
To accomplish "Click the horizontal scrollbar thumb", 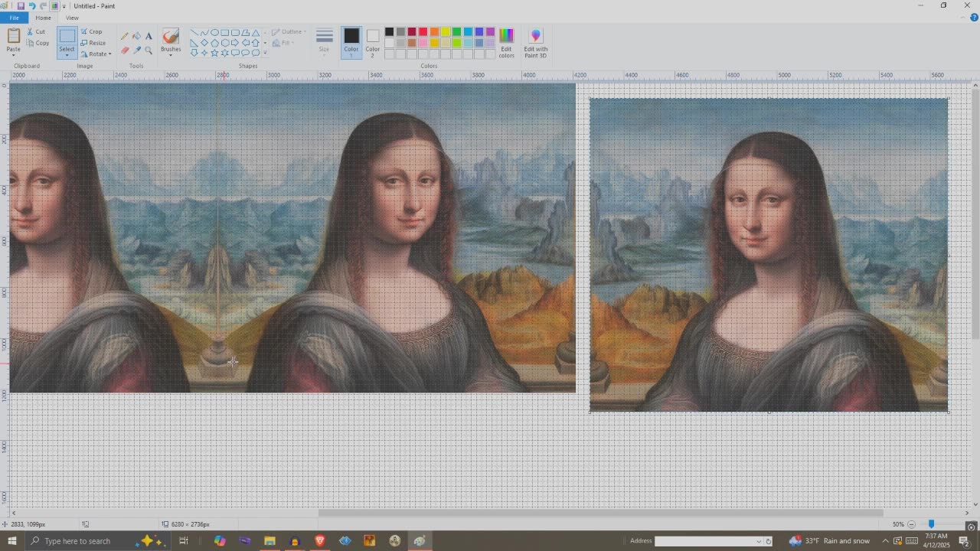I will [600, 513].
